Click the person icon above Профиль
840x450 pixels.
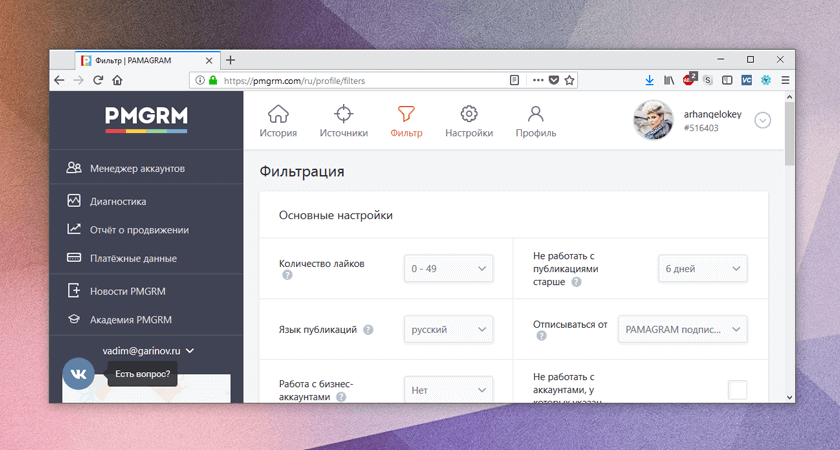click(x=536, y=114)
